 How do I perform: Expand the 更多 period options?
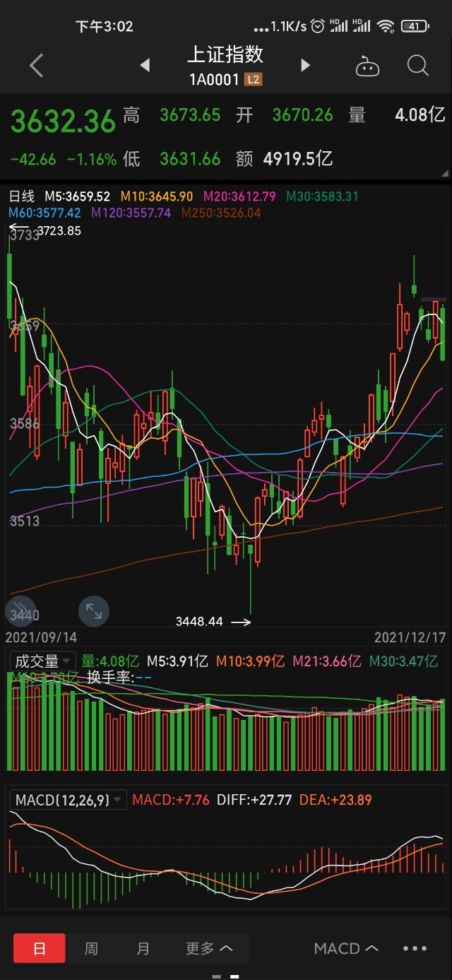[209, 948]
